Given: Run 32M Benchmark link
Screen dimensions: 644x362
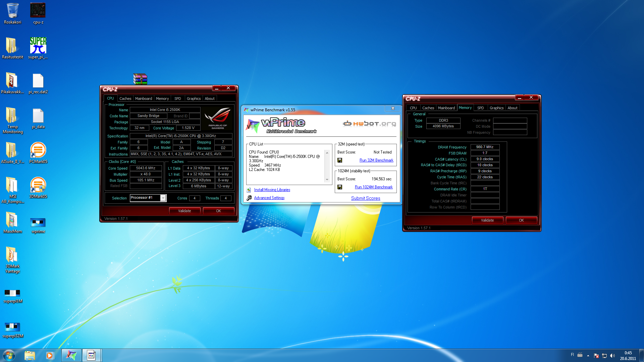Looking at the screenshot, I should point(376,160).
